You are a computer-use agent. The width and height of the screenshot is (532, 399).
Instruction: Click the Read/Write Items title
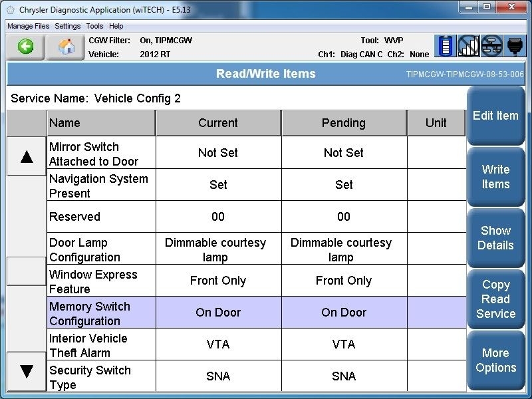[x=266, y=74]
